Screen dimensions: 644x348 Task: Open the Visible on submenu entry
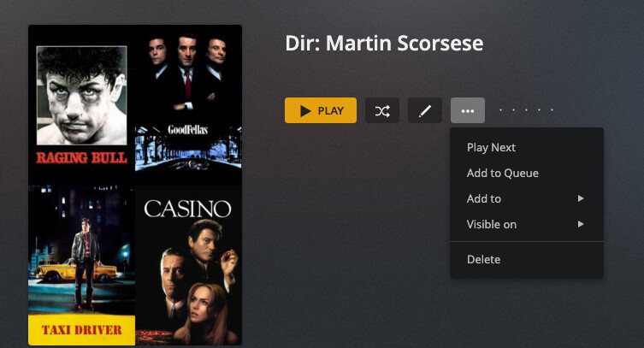(x=527, y=225)
